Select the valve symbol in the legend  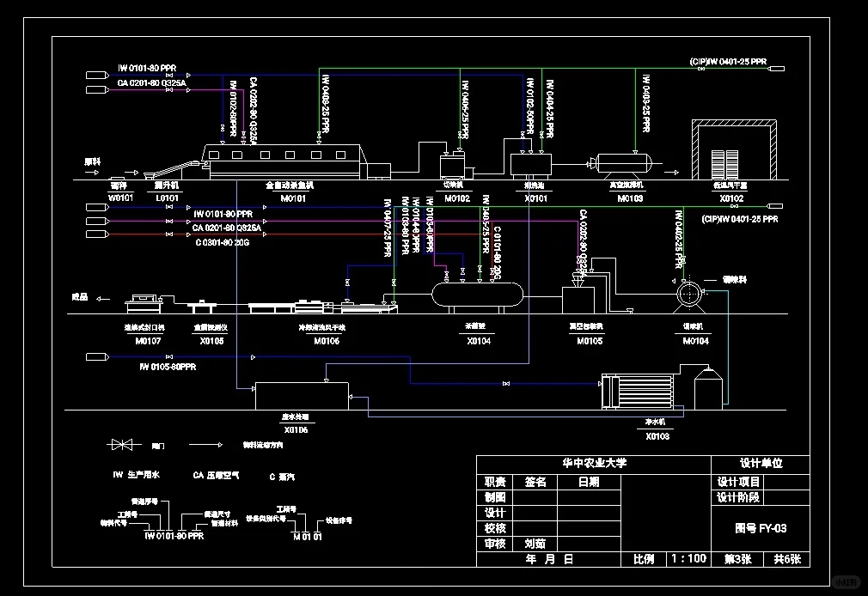[x=122, y=444]
